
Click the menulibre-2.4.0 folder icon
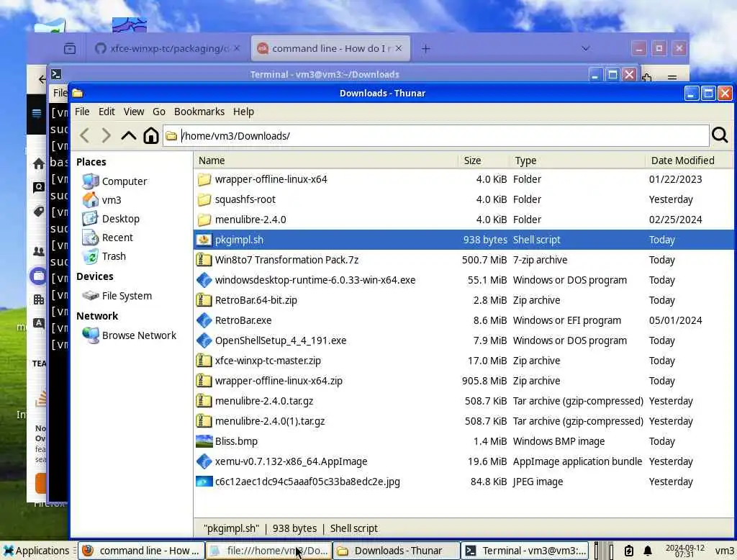tap(204, 220)
